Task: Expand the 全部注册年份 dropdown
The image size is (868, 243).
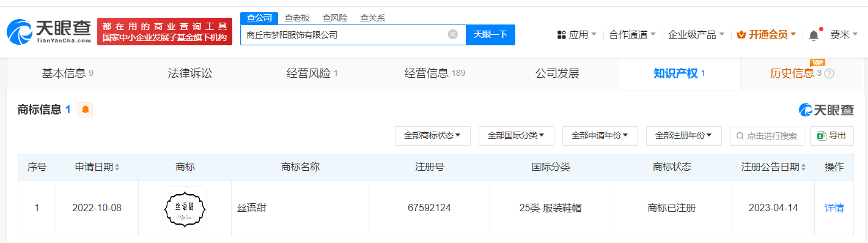Action: 684,136
